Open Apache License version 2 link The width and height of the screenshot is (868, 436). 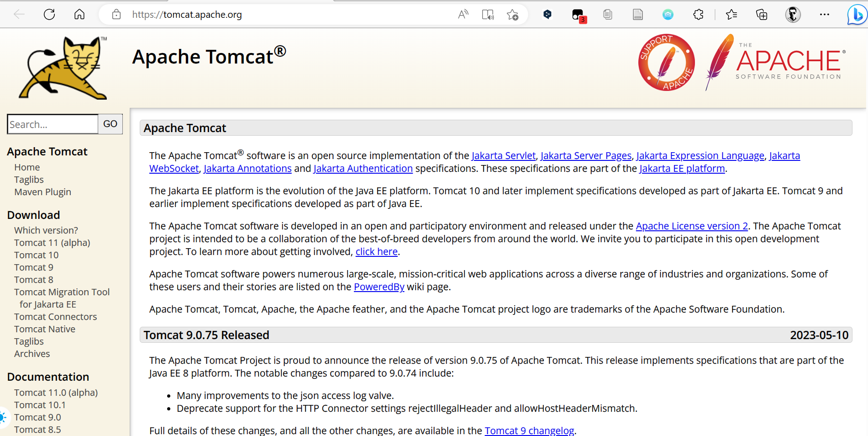tap(692, 226)
